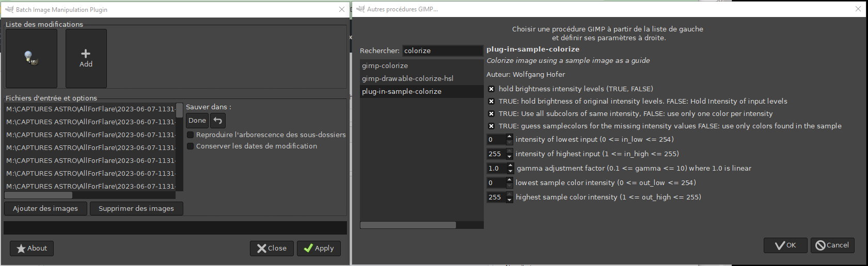Click Supprimer des images button
The width and height of the screenshot is (868, 266).
(x=136, y=208)
